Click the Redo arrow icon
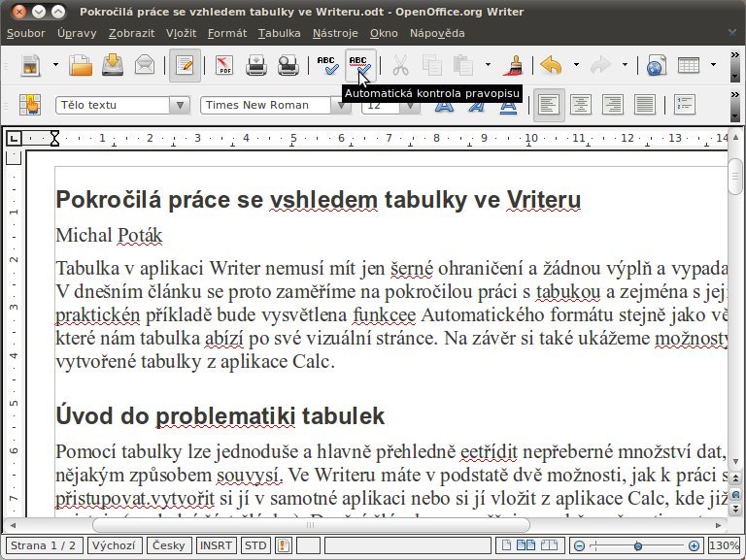The width and height of the screenshot is (746, 560). 600,65
